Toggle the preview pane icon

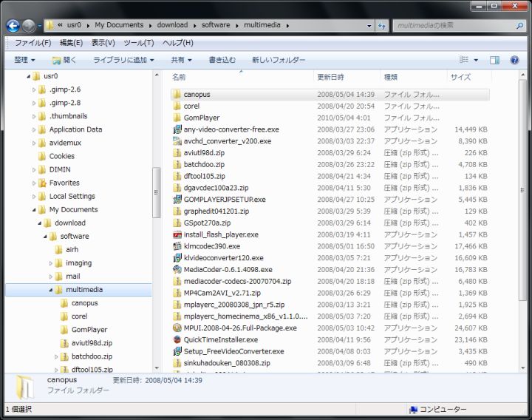(x=494, y=60)
